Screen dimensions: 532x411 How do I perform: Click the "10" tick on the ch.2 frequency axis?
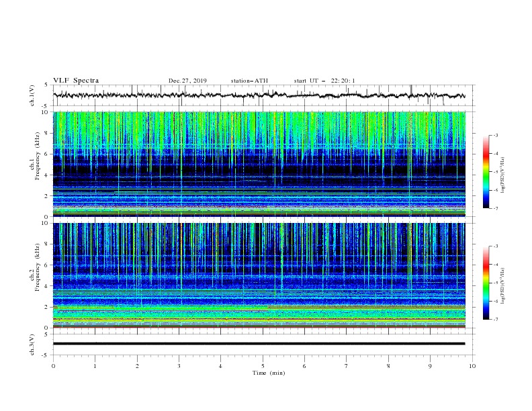(x=45, y=223)
